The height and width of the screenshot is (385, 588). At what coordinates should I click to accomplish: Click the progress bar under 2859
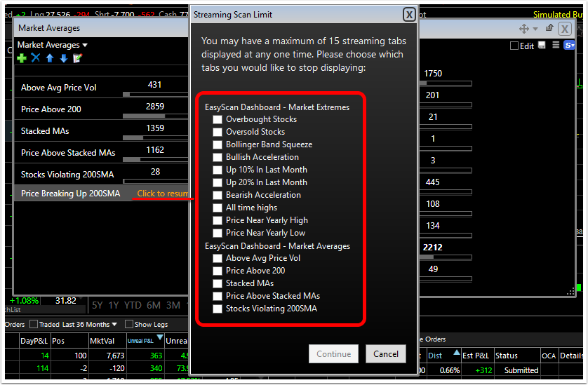click(x=155, y=116)
